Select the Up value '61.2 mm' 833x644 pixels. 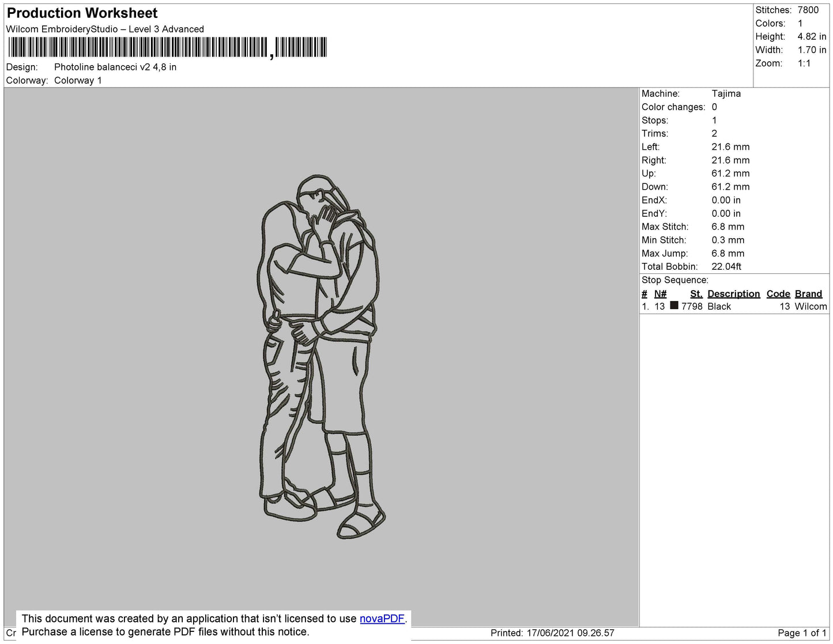click(x=730, y=174)
